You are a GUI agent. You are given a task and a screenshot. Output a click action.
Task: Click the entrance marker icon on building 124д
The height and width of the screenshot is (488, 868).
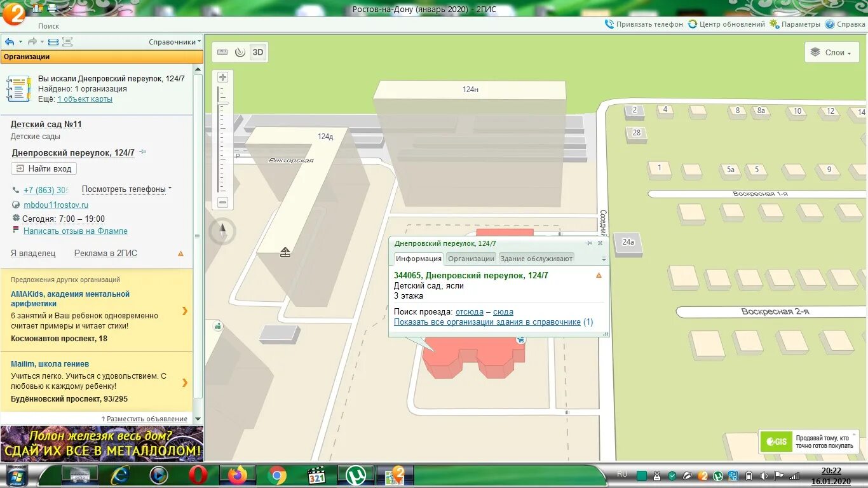(285, 253)
